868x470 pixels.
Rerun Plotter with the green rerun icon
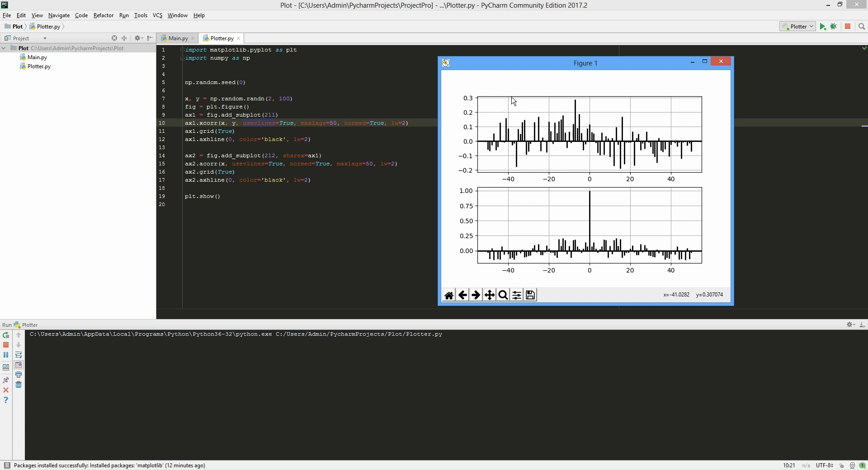(x=6, y=335)
